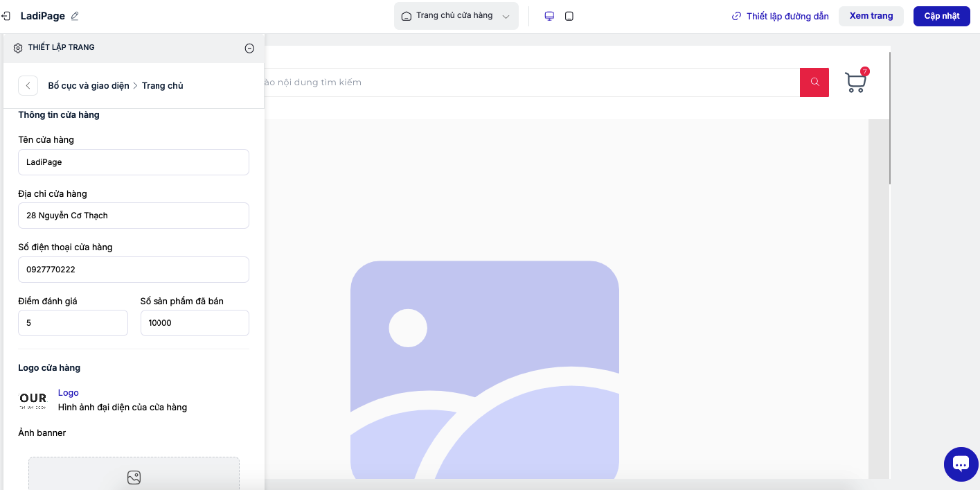Click the home icon in page selector
The height and width of the screenshot is (490, 980).
407,16
